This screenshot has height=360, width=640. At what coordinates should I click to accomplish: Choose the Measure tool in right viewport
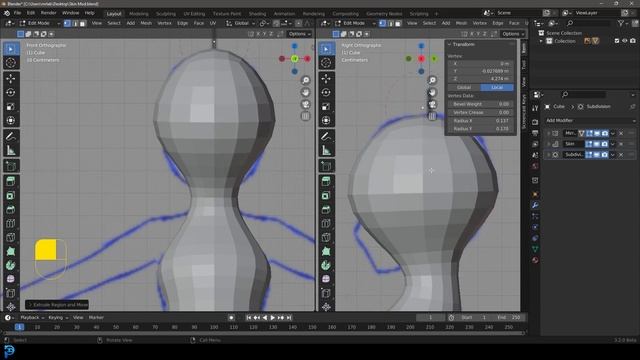pos(326,150)
